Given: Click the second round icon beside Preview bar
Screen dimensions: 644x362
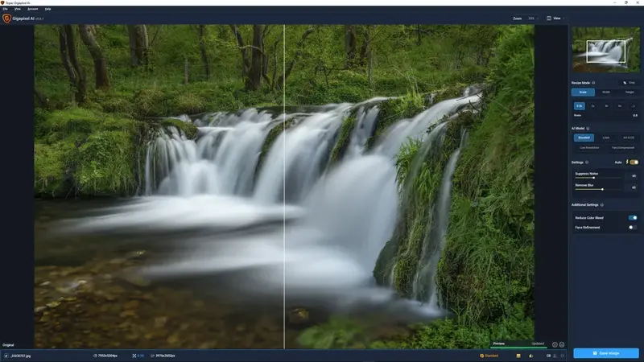Looking at the screenshot, I should point(561,345).
